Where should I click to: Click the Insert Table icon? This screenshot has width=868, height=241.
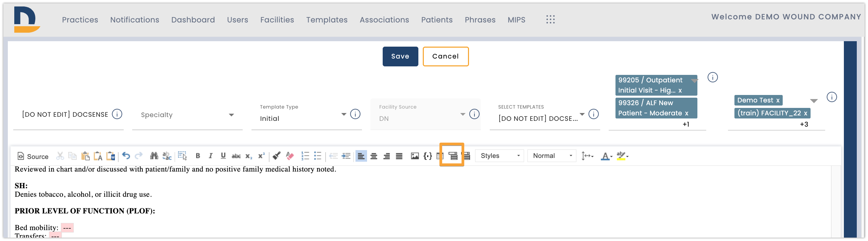pyautogui.click(x=440, y=156)
